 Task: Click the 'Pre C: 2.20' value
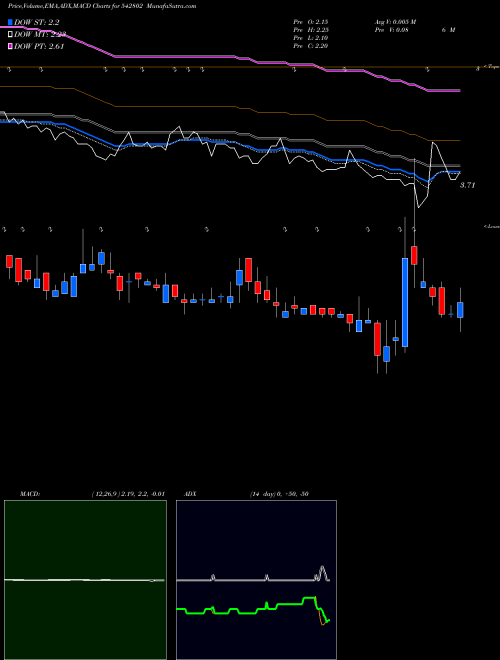coord(311,46)
